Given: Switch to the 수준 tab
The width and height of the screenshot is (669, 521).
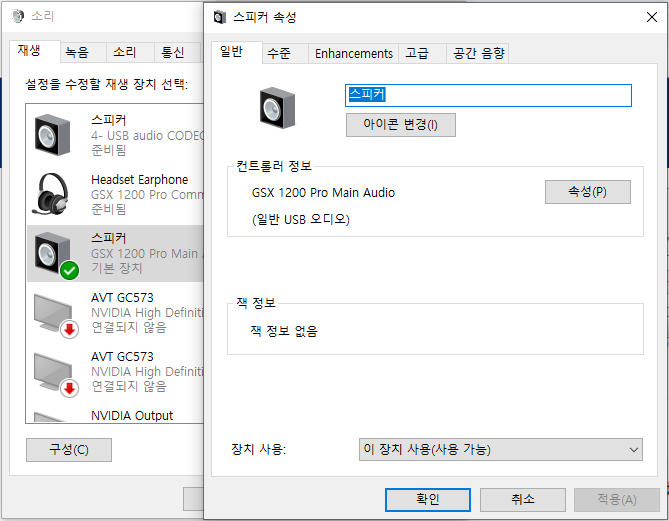Looking at the screenshot, I should coord(285,53).
